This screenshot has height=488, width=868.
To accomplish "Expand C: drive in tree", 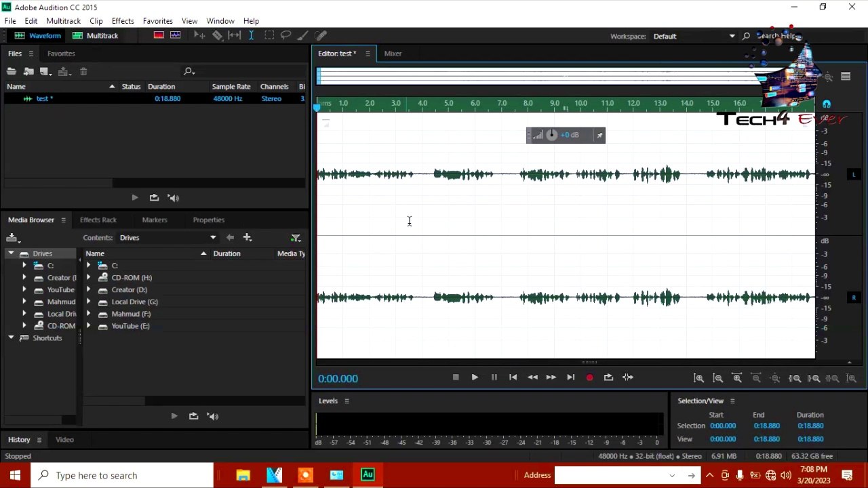I will 24,266.
